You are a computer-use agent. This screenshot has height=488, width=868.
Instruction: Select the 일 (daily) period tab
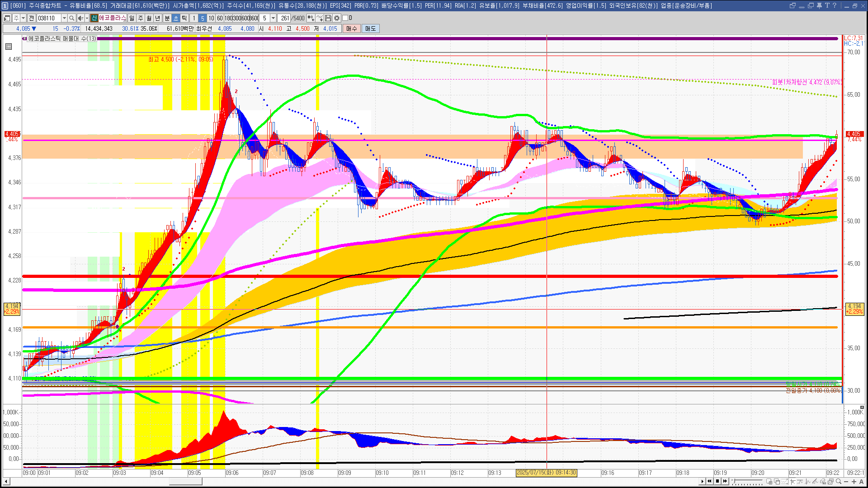[132, 18]
